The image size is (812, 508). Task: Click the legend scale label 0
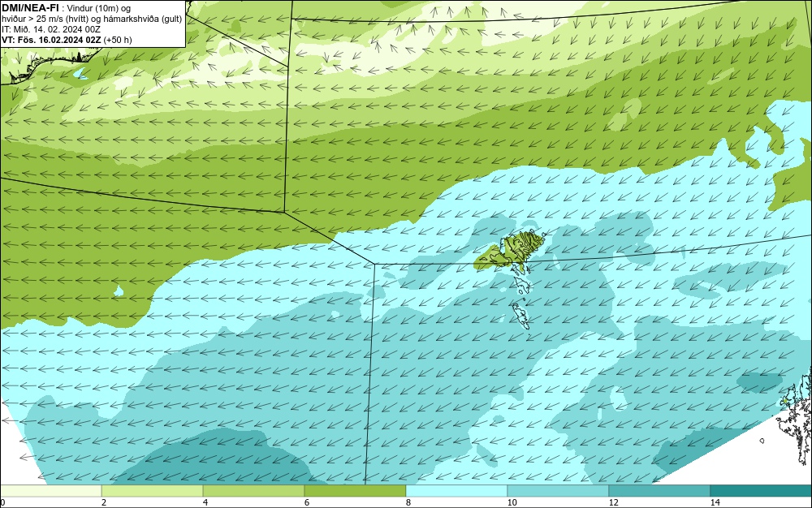[x=2, y=502]
